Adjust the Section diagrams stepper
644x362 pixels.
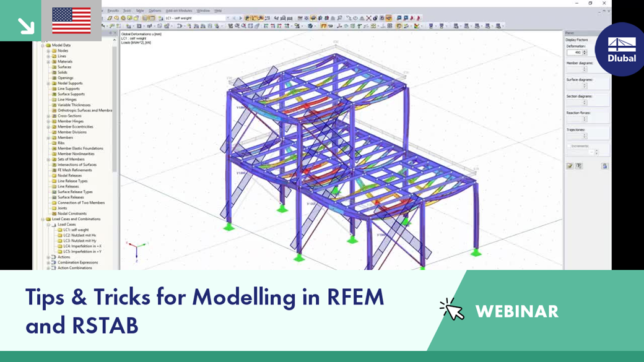click(585, 102)
